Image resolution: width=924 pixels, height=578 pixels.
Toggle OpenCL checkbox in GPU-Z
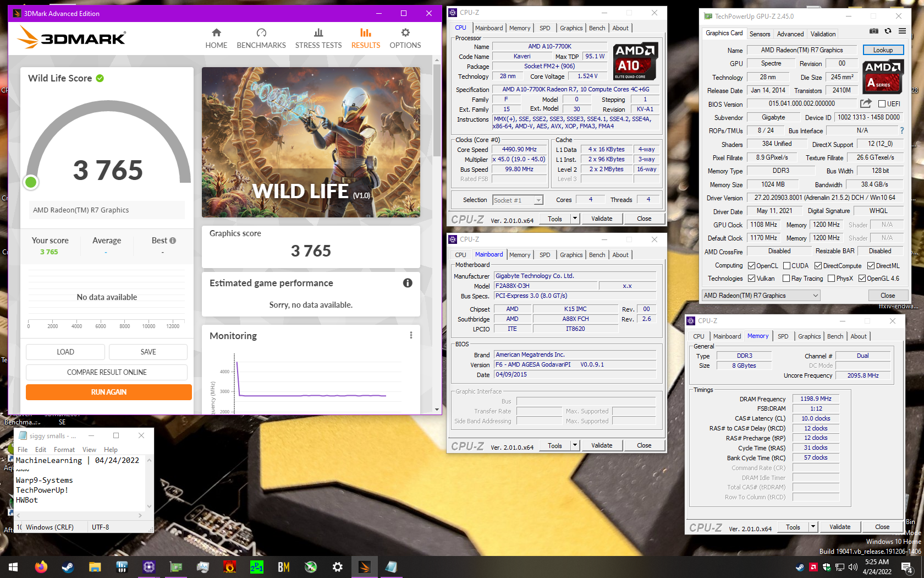751,266
